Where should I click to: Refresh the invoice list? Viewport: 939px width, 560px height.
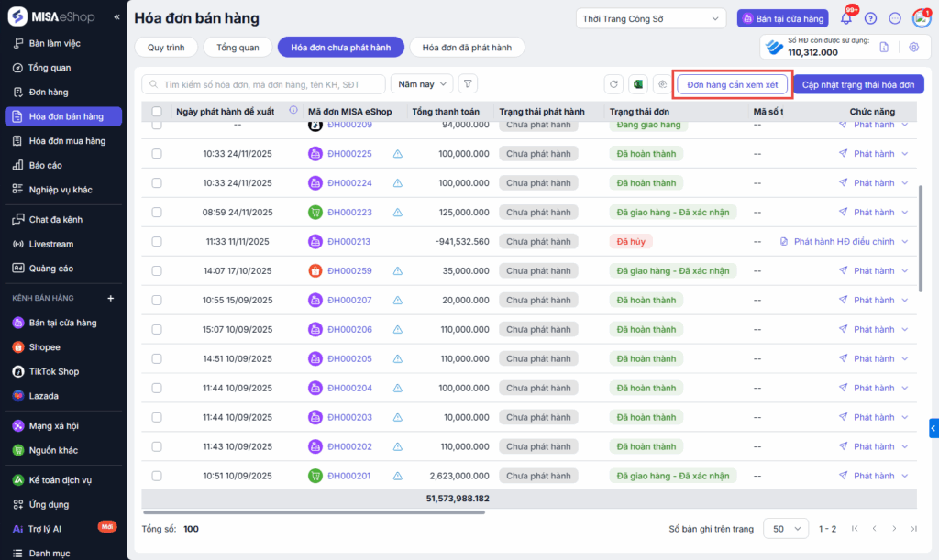click(x=614, y=84)
